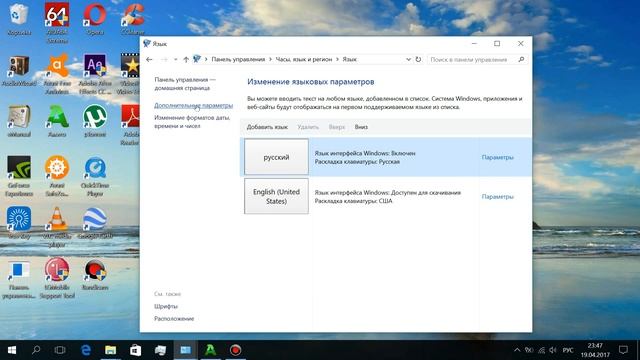Expand the address bar history dropdown
Image resolution: width=640 pixels, height=360 pixels.
[408, 59]
